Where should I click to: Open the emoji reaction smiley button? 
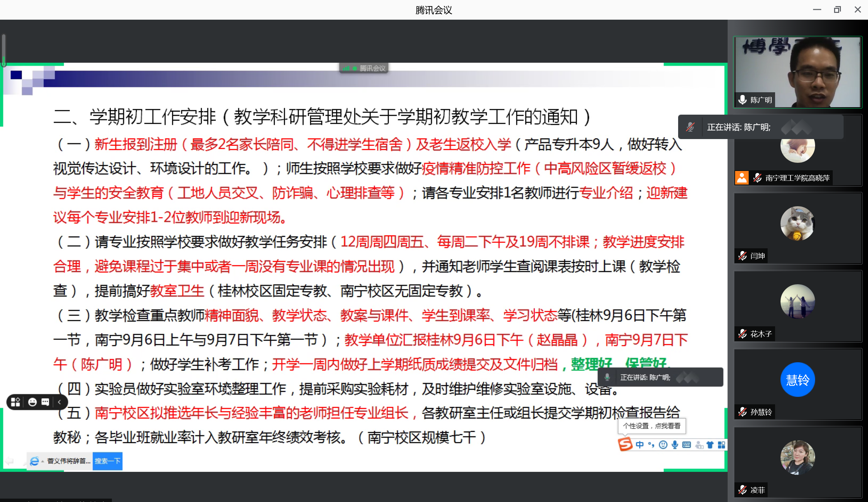point(32,402)
